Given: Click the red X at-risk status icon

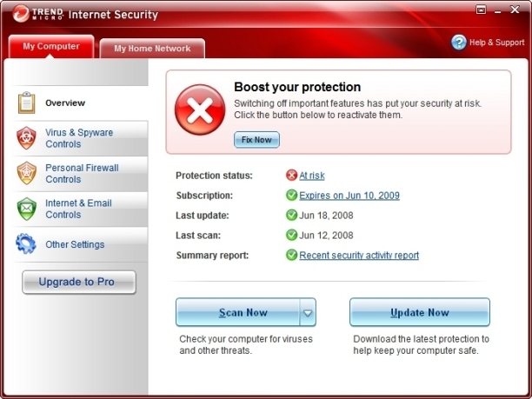Looking at the screenshot, I should (x=291, y=175).
